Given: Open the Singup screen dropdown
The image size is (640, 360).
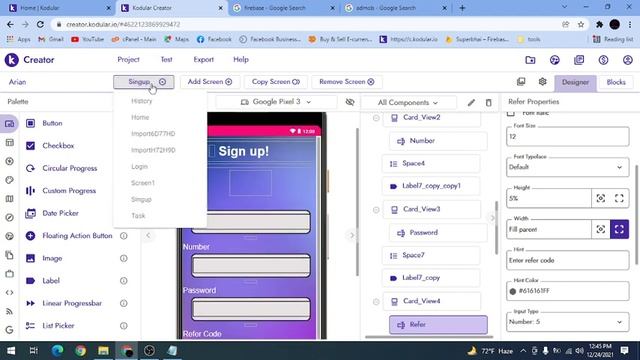Looking at the screenshot, I should 144,82.
